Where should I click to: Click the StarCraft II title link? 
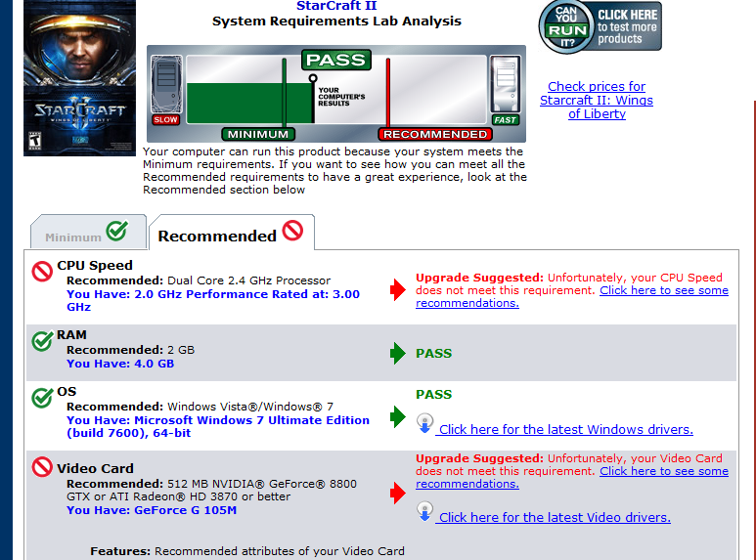336,6
